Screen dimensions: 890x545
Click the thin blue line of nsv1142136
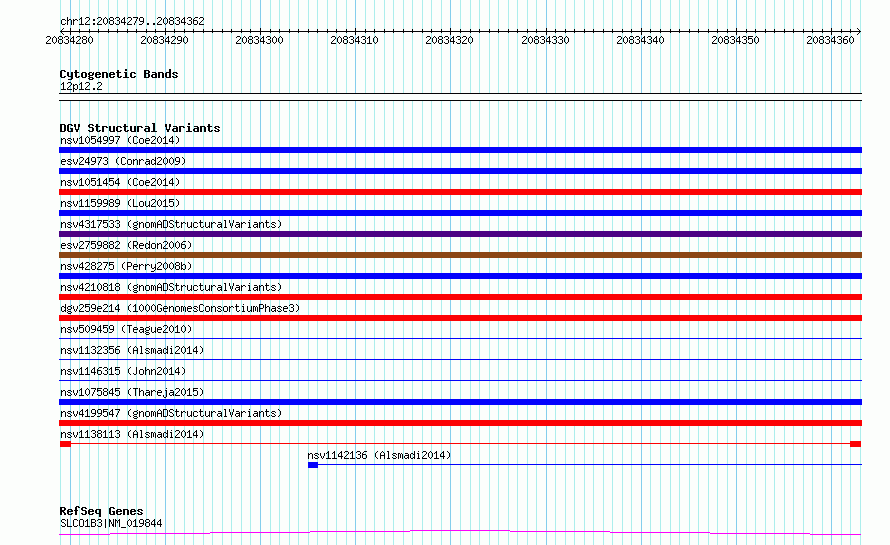[x=590, y=465]
